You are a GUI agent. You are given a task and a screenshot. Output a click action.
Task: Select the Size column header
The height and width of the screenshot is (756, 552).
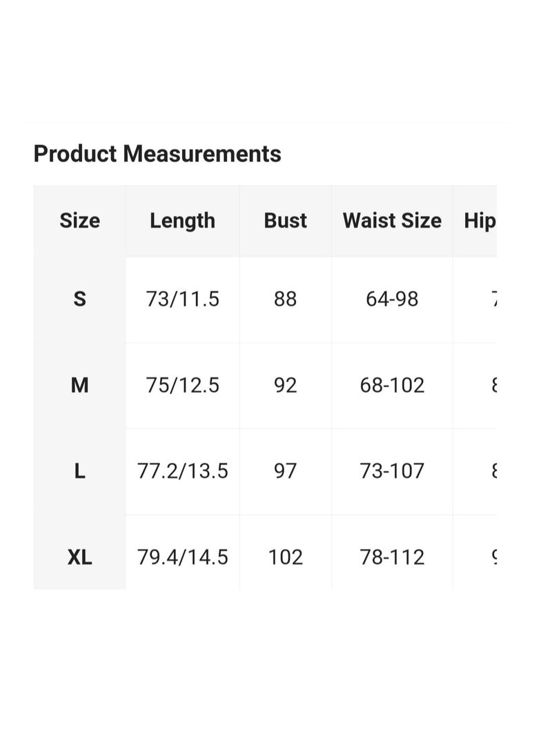coord(79,221)
